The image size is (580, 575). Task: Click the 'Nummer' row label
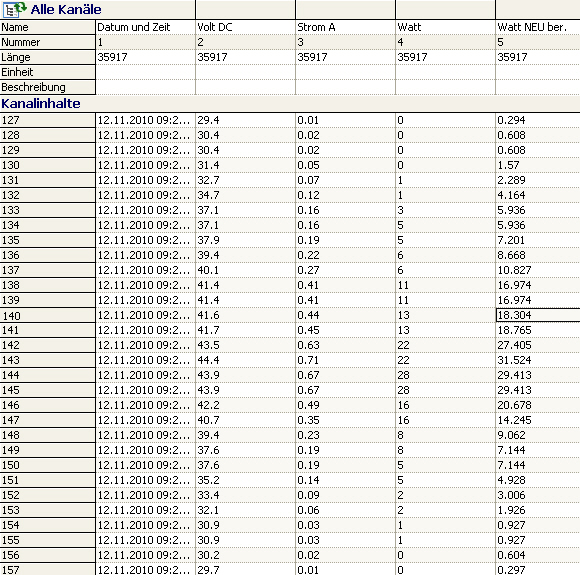point(47,42)
